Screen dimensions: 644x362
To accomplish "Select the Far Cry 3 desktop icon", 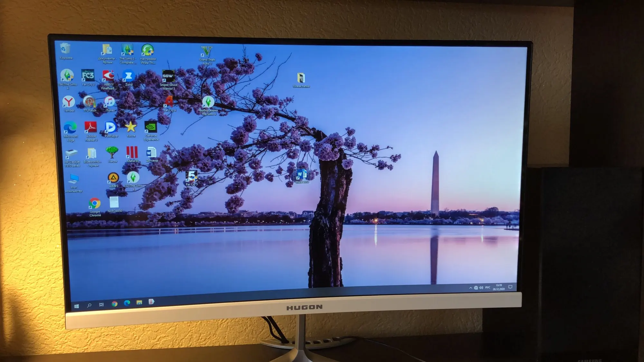I will point(88,76).
